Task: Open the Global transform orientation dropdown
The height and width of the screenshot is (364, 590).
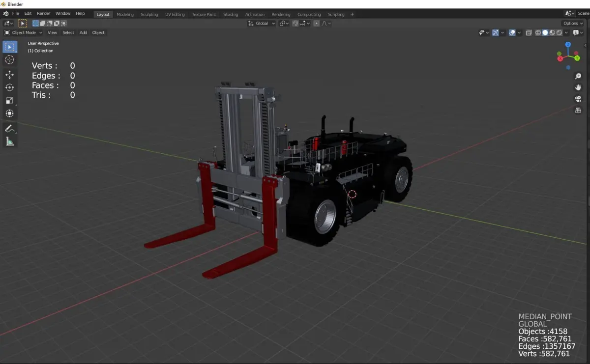Action: pos(262,23)
